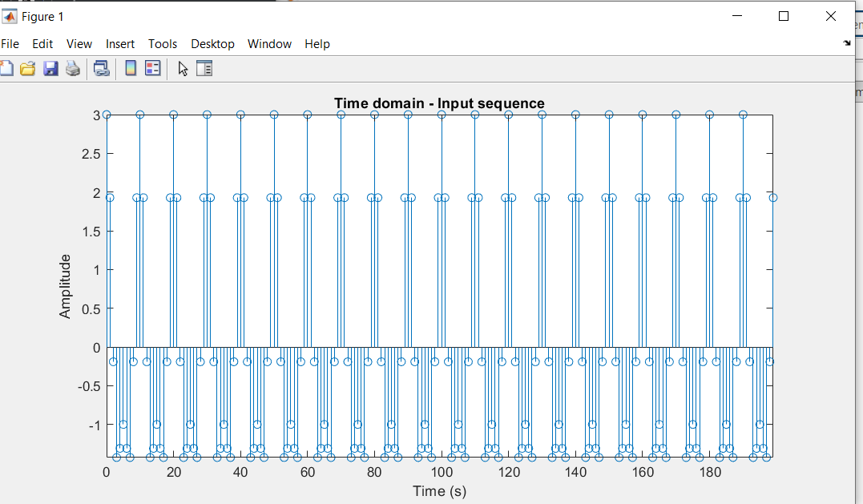
Task: Click the New Figure icon
Action: (7, 69)
